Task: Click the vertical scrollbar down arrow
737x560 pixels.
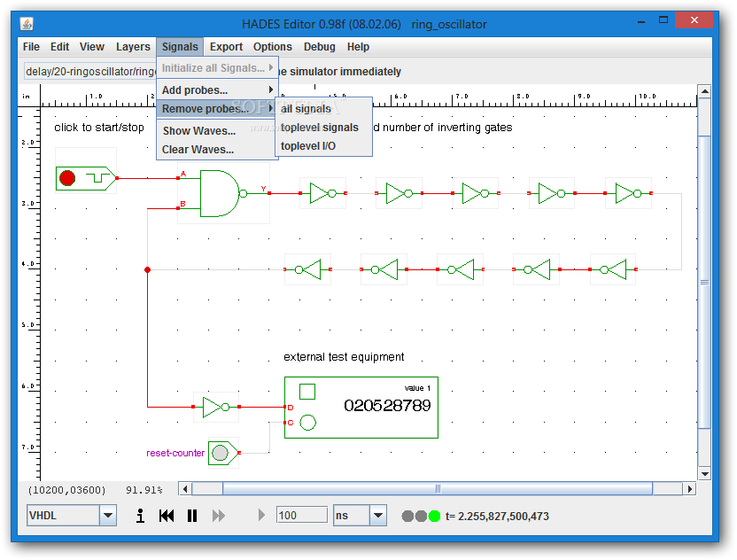Action: click(704, 474)
